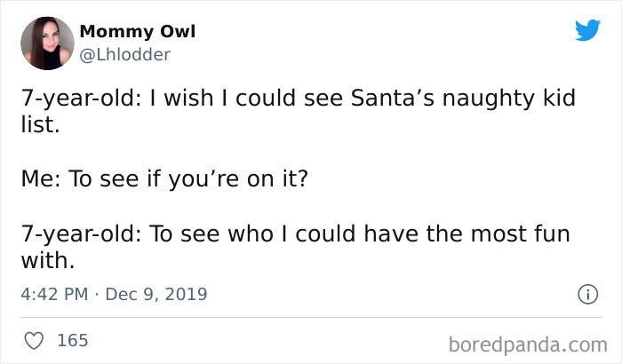Open Mommy Owl's profile picture
Viewport: 622px width, 364px height.
(47, 43)
